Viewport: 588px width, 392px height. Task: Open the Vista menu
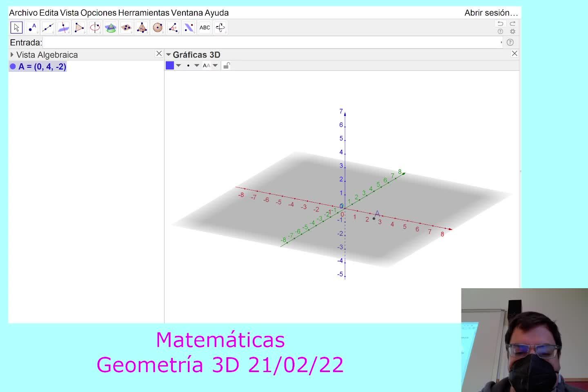pos(69,13)
